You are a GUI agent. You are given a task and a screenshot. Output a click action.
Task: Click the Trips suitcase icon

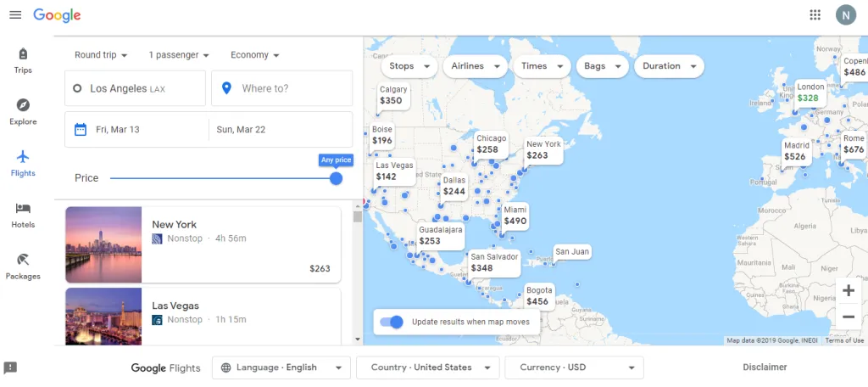pos(23,53)
